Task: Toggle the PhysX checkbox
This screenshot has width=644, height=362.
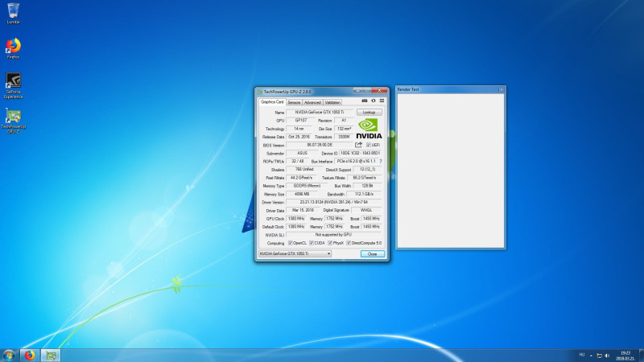Action: [x=330, y=243]
